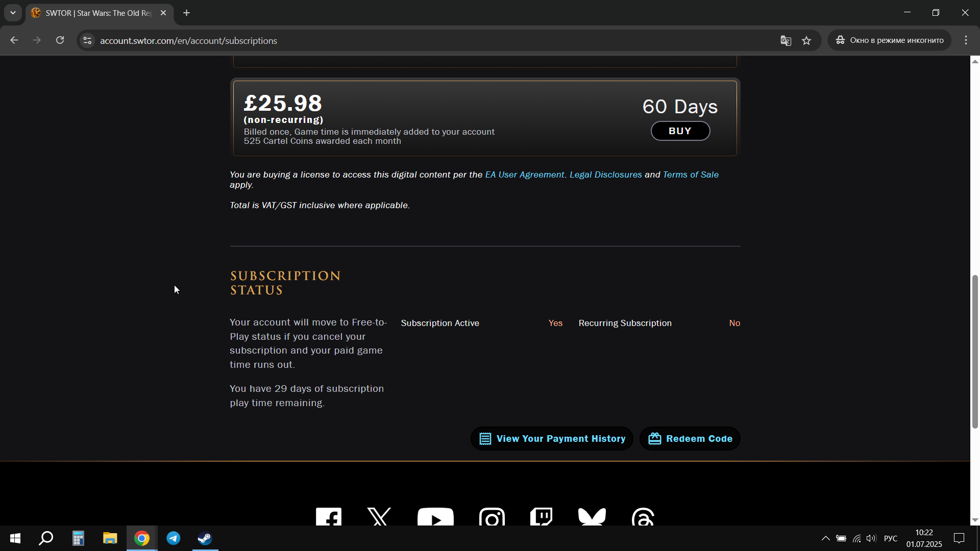The height and width of the screenshot is (551, 980).
Task: Open the Bluesky butterfly icon
Action: (592, 517)
